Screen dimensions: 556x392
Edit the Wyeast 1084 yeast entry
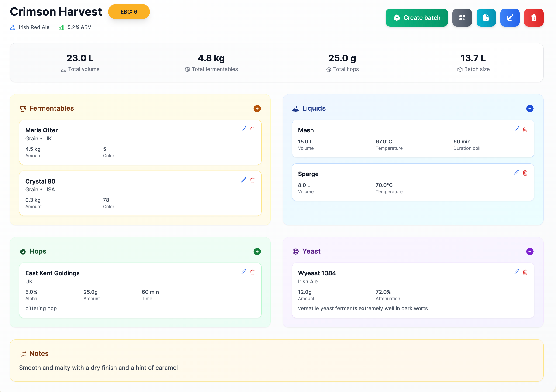516,272
